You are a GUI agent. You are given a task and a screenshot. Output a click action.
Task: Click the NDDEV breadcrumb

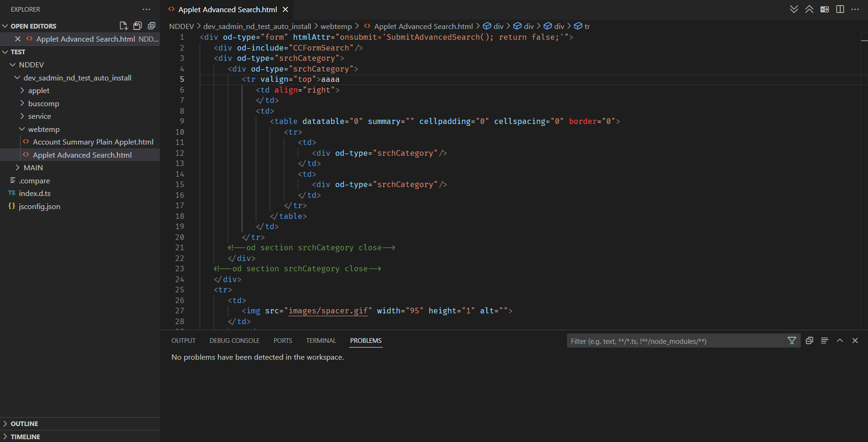181,26
